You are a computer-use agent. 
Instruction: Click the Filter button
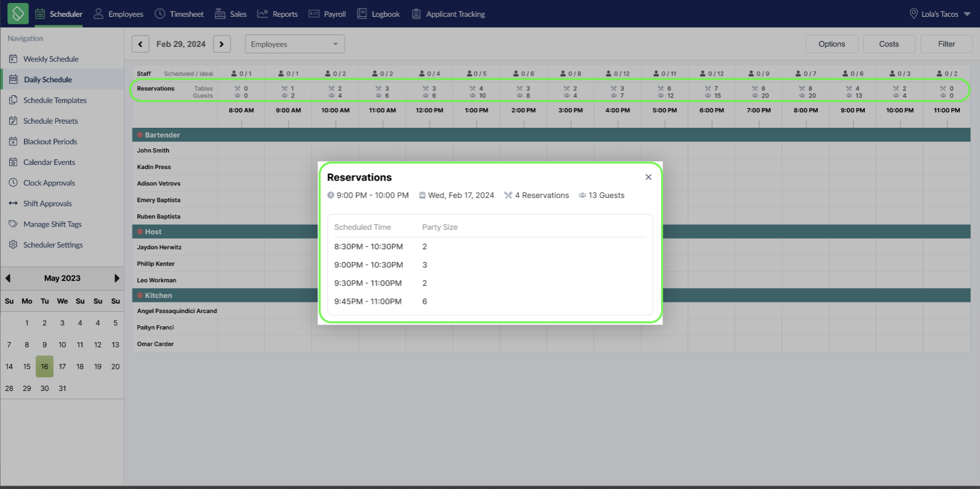[946, 44]
